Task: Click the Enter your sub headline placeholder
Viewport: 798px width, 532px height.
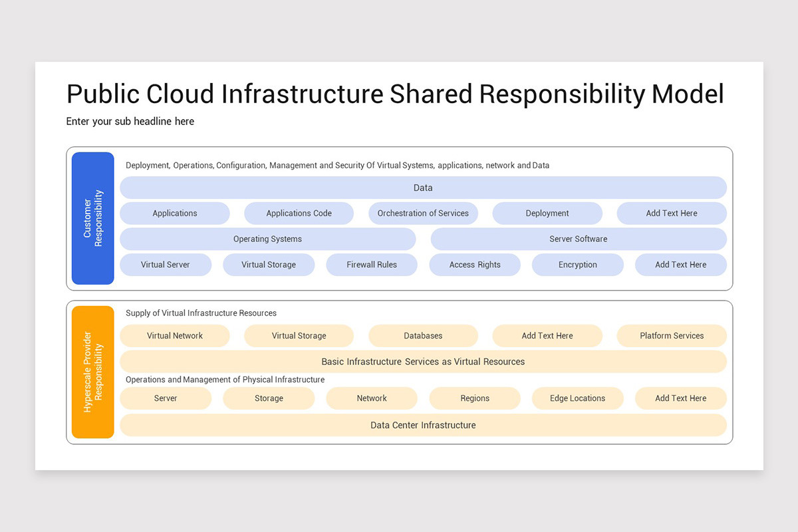Action: click(130, 121)
